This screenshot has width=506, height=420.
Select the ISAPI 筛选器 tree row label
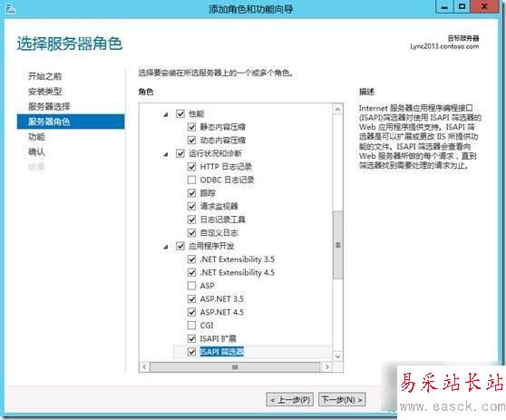click(x=221, y=352)
